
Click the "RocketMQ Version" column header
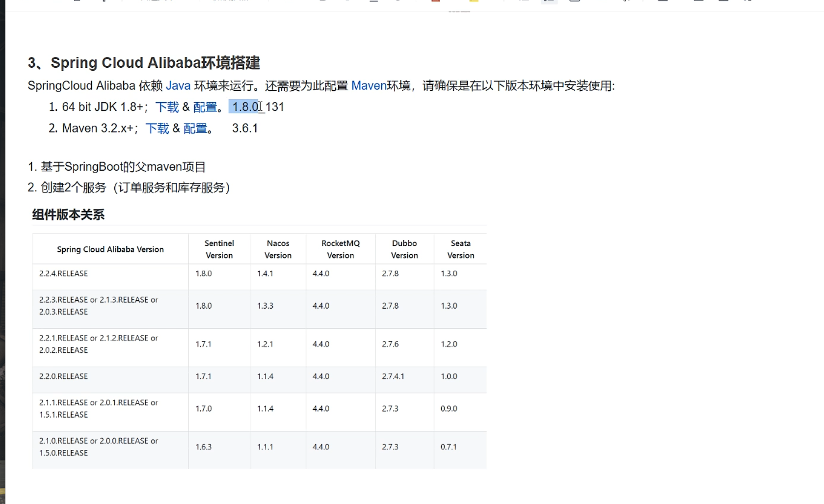(x=341, y=249)
